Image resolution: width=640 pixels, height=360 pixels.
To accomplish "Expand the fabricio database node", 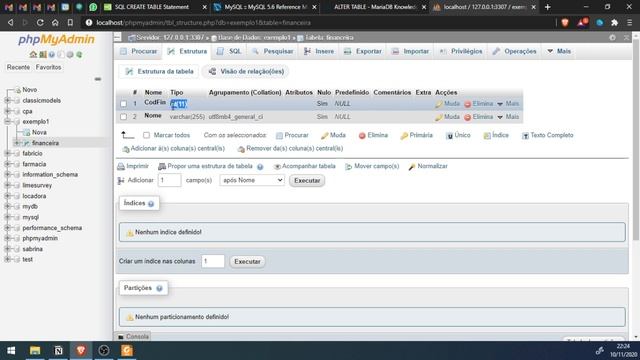I will (7, 153).
